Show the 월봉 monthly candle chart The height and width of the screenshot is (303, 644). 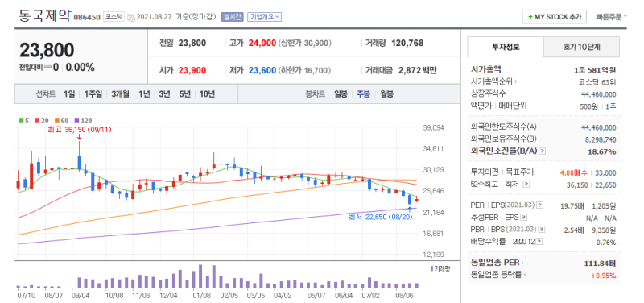[x=387, y=94]
